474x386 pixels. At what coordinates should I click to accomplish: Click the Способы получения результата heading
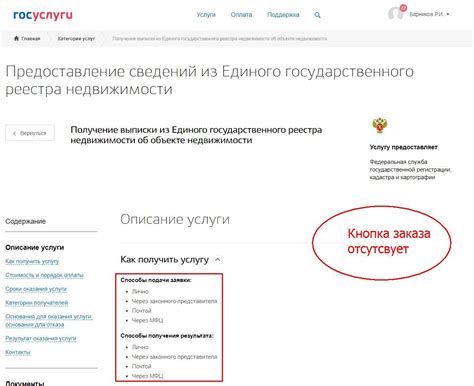[x=167, y=336]
